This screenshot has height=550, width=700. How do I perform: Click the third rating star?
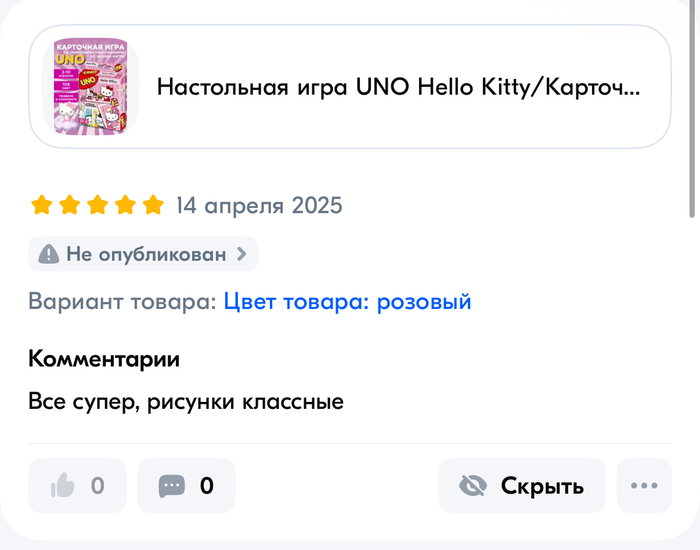(x=97, y=206)
